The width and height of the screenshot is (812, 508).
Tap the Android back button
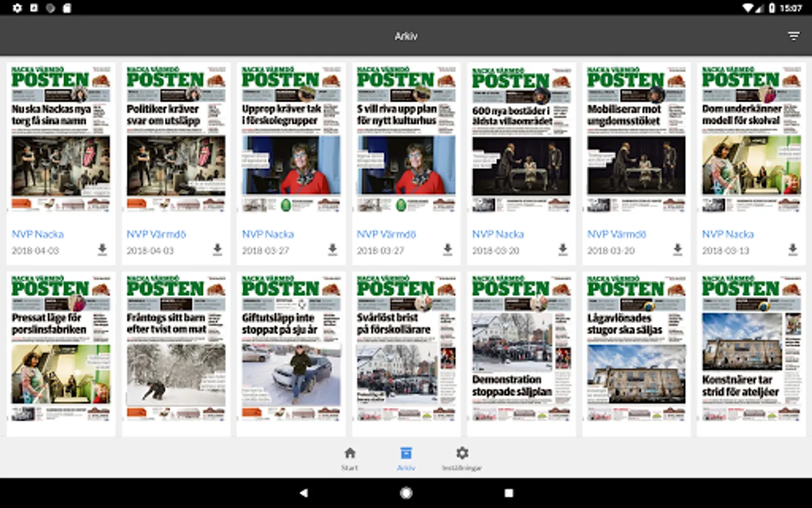point(303,493)
